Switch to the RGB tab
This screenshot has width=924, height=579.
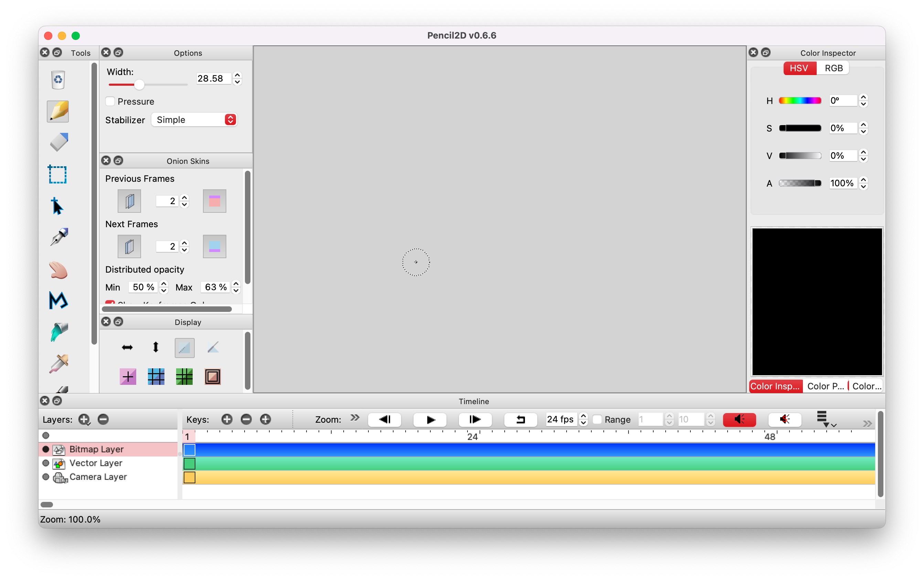pyautogui.click(x=833, y=68)
